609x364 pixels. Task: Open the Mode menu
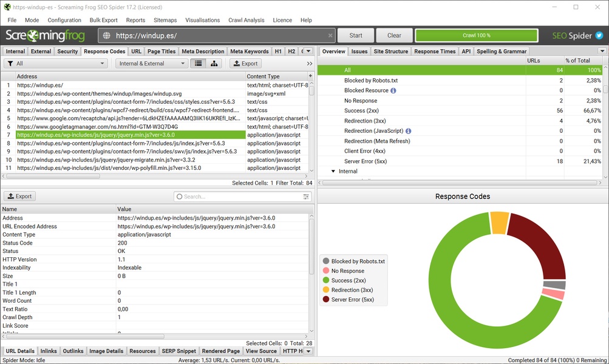coord(32,20)
